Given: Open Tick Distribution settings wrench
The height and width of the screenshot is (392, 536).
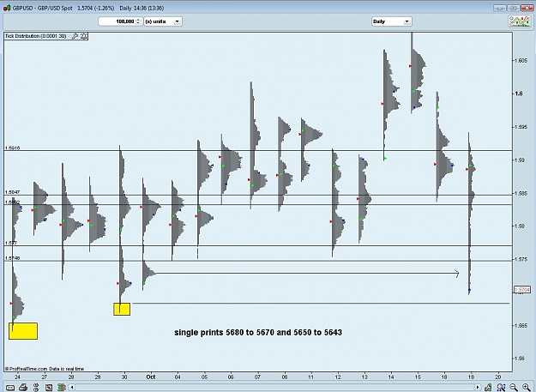Looking at the screenshot, I should pos(75,36).
